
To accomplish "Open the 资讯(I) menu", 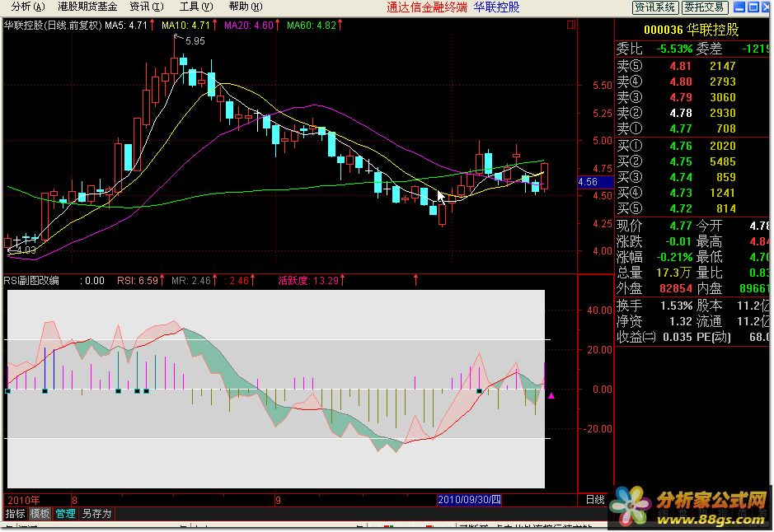I will 146,7.
